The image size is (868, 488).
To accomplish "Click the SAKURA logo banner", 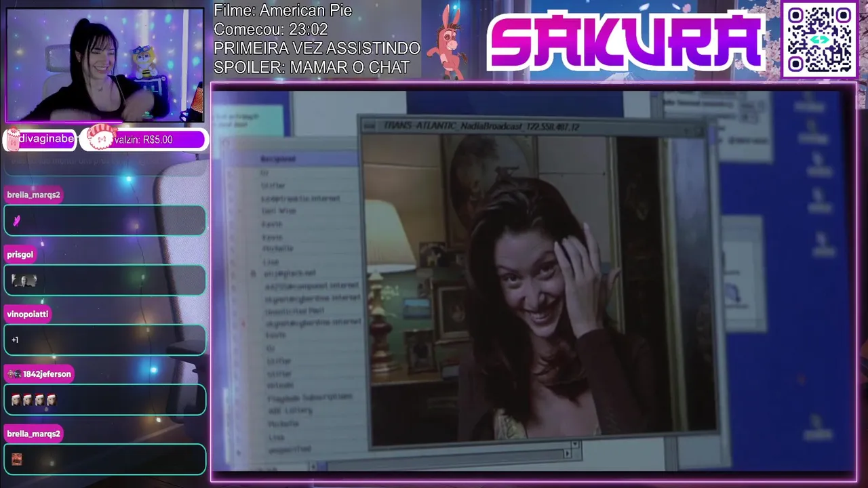I will click(625, 41).
